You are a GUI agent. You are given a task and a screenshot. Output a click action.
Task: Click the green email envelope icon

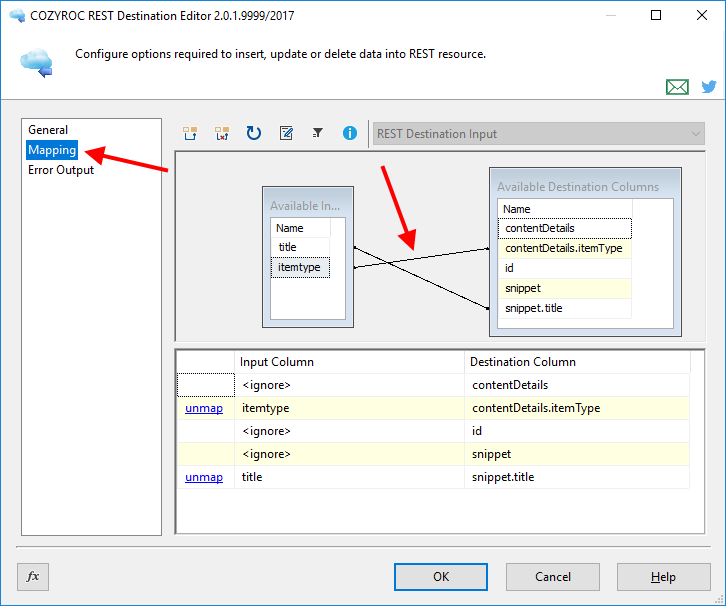677,87
